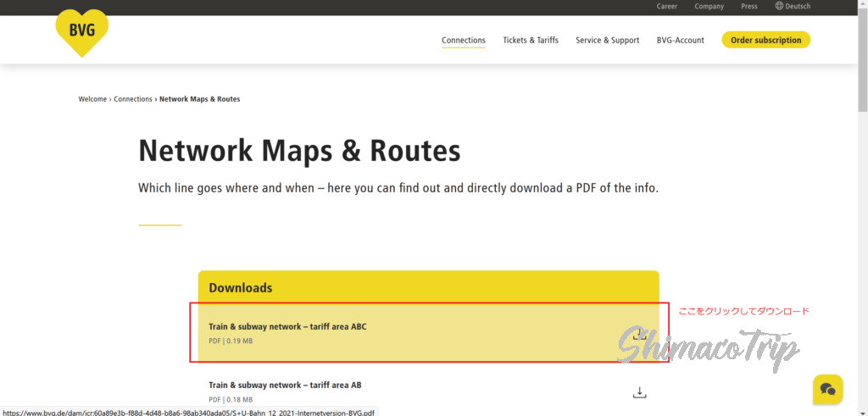The height and width of the screenshot is (416, 868).
Task: Open the Tickets & Tariffs menu
Action: coord(531,40)
